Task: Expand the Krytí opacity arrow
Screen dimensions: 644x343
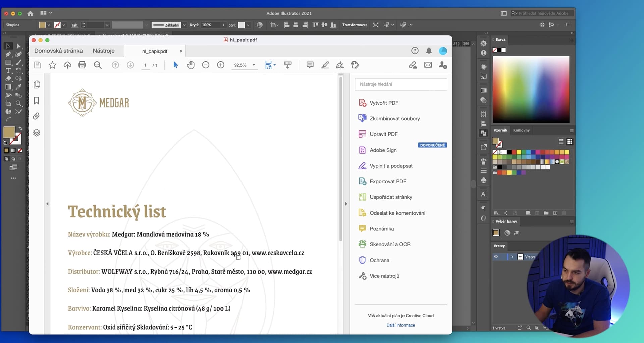Action: pos(224,25)
